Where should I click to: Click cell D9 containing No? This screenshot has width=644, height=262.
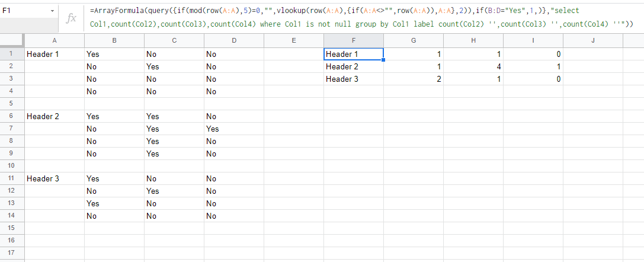[x=234, y=154]
